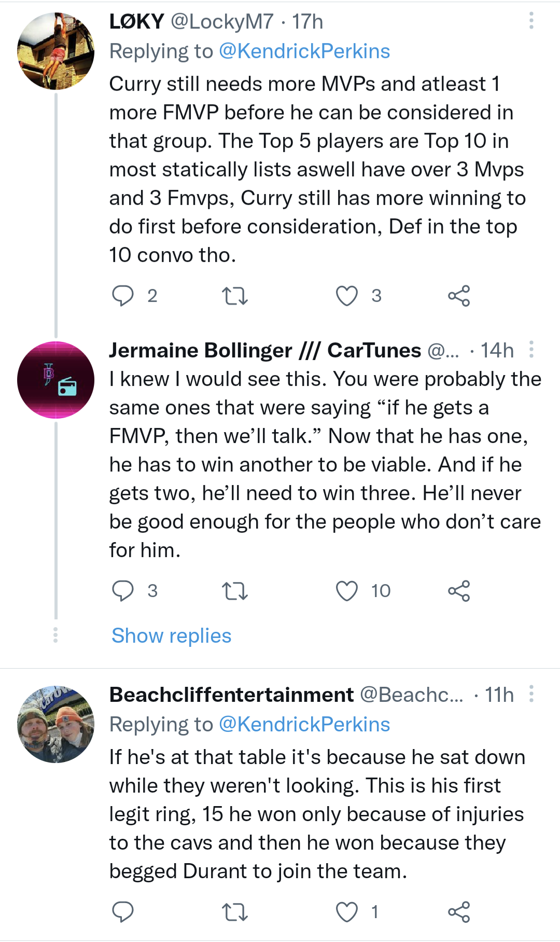Open @KendrickPerkins link in LØKY's reply
The height and width of the screenshot is (942, 560).
click(x=304, y=51)
